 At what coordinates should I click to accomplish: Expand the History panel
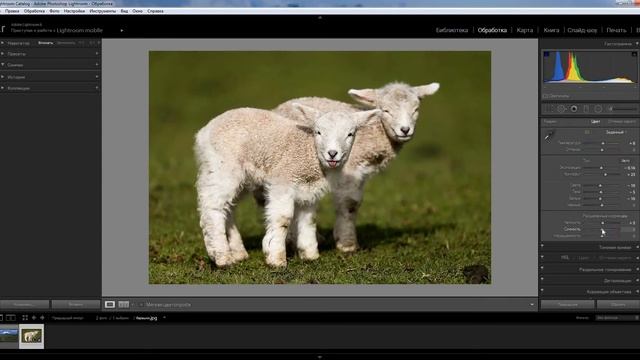click(2, 76)
